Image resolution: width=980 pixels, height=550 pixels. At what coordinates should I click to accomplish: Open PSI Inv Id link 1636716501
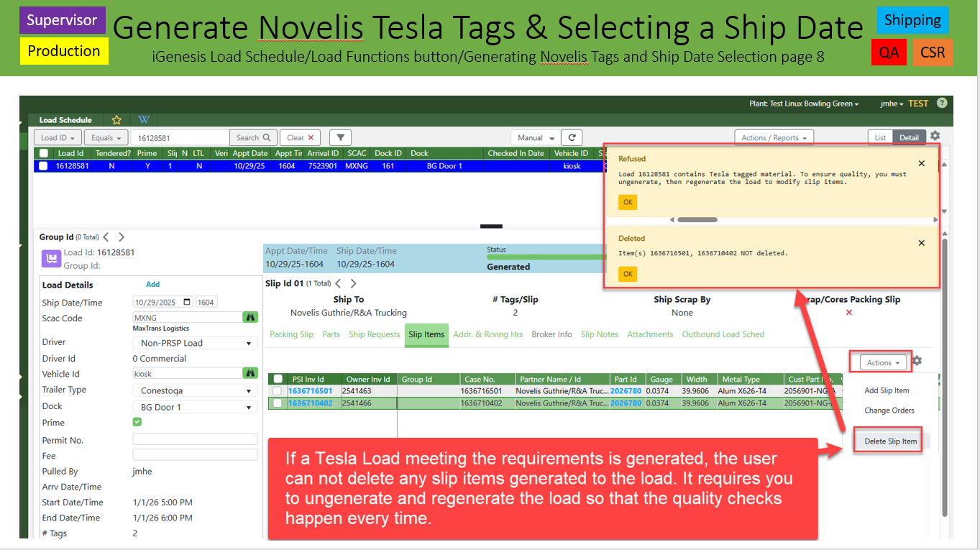[x=310, y=391]
